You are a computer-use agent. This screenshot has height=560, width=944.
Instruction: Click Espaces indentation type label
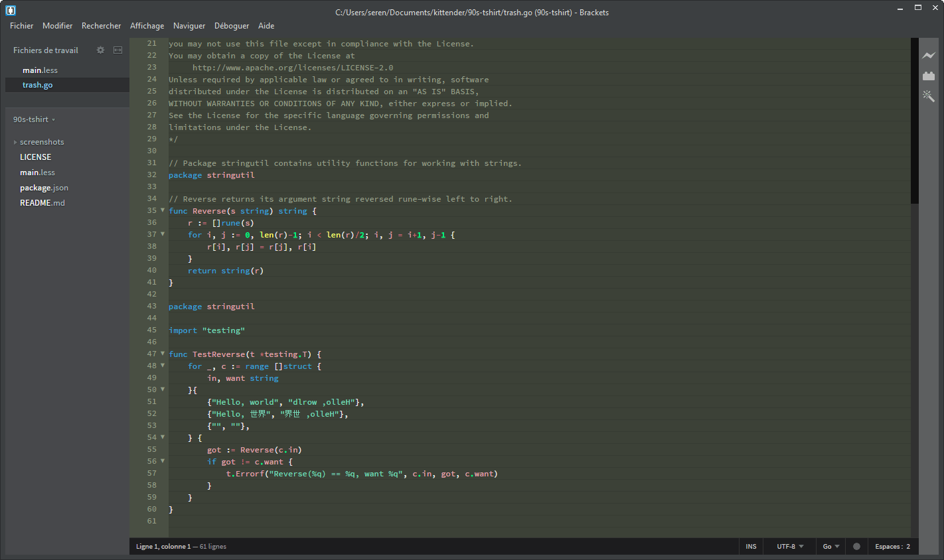click(x=888, y=547)
